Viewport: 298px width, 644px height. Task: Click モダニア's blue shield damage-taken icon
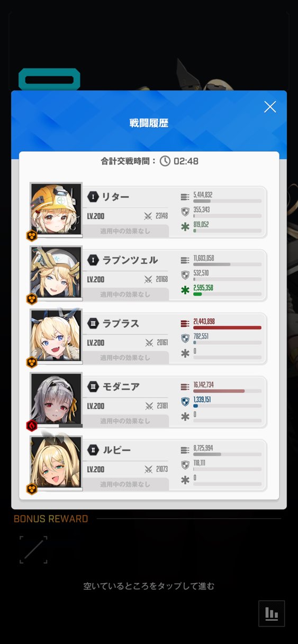click(185, 402)
